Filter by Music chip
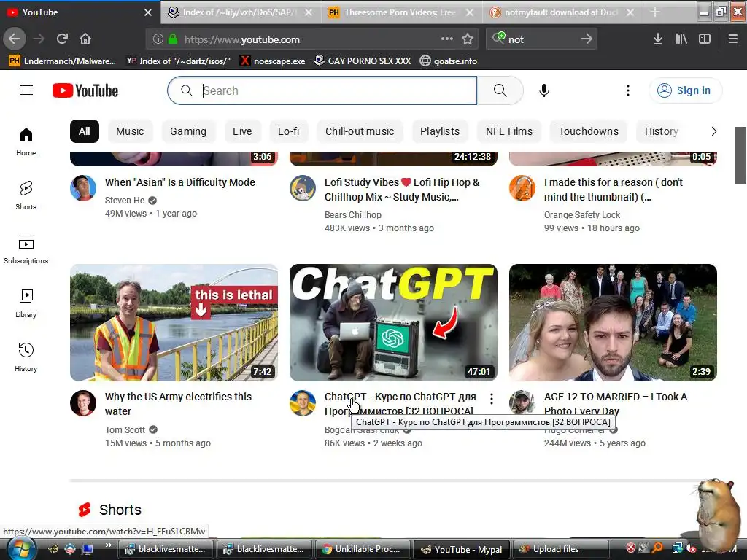This screenshot has width=747, height=560. pos(130,131)
